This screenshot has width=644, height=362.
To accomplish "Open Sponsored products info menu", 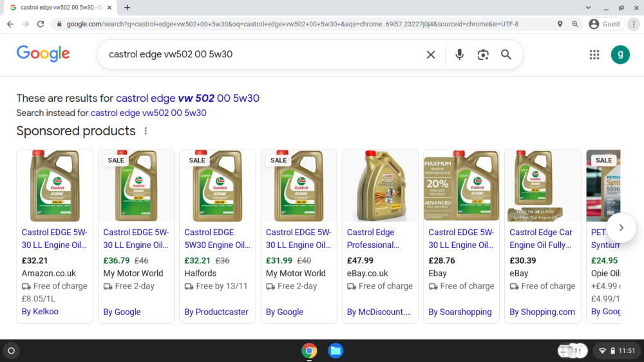I will tap(146, 131).
